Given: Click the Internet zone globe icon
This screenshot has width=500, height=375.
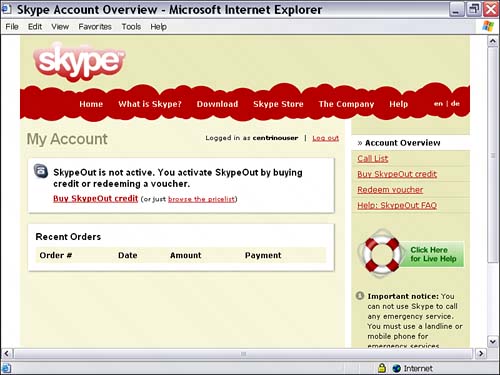Looking at the screenshot, I should coord(396,368).
